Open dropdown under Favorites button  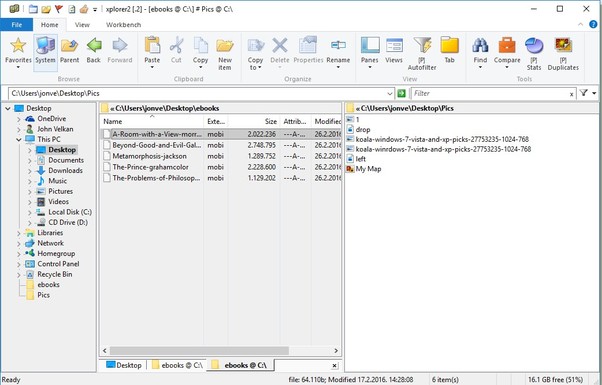point(18,68)
